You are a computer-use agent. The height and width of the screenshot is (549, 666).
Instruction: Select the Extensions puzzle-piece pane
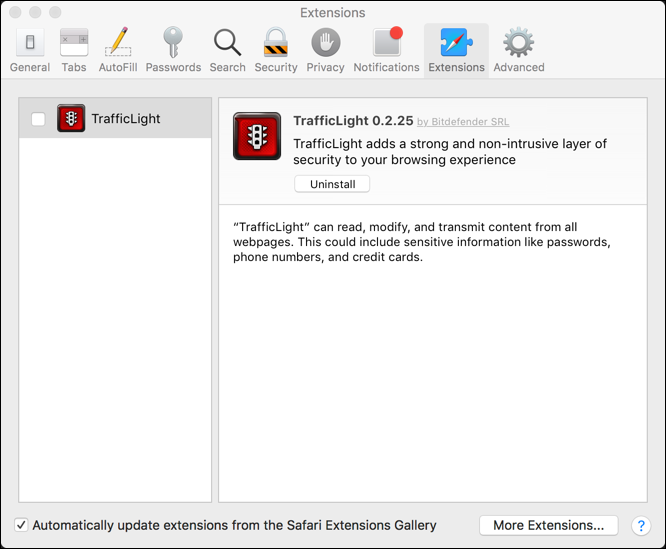457,51
